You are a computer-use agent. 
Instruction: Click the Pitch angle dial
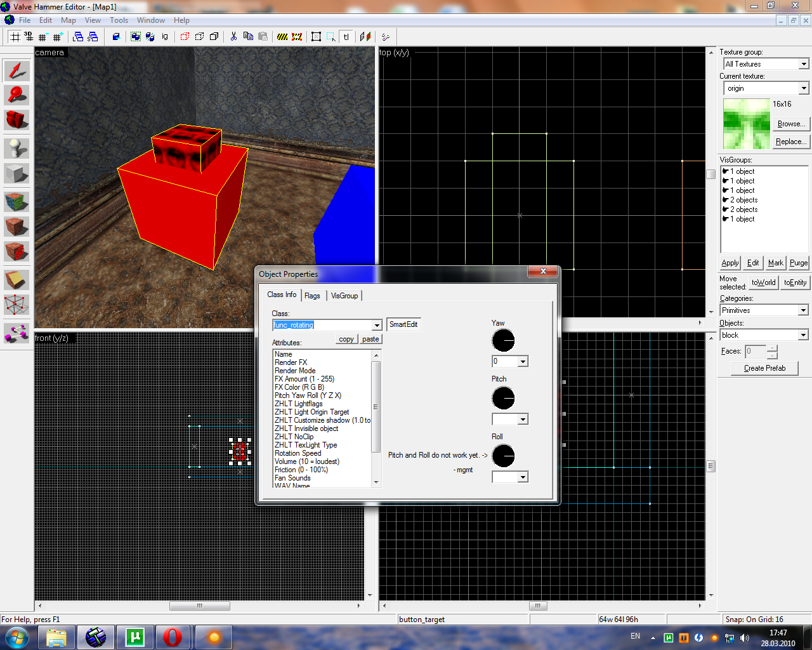504,399
